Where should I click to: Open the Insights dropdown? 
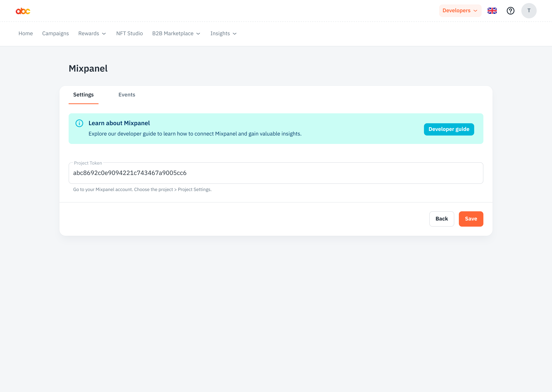[223, 33]
